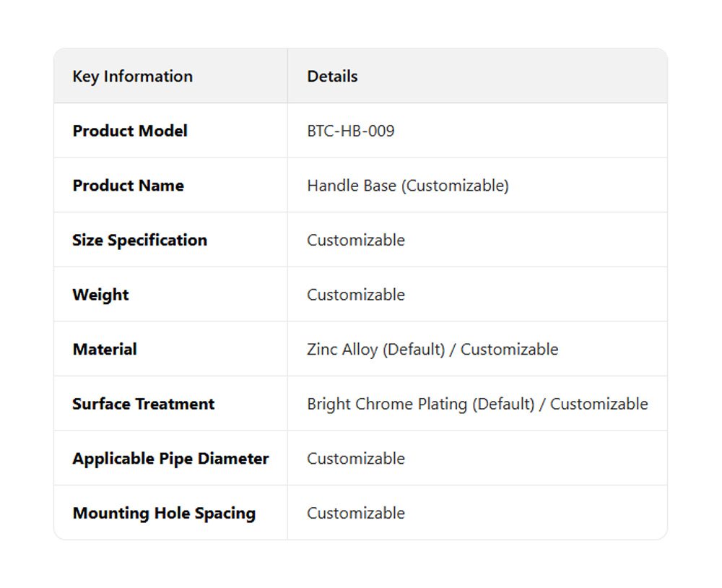Click the 'Bright Chrome Plating' text
This screenshot has height=588, width=722.
[387, 404]
